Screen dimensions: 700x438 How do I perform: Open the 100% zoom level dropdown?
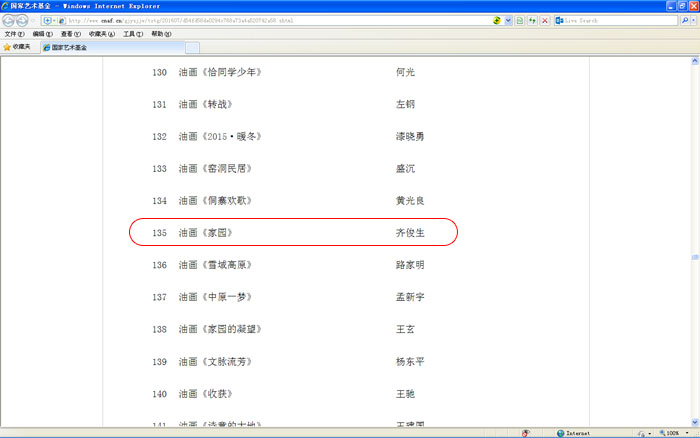point(687,433)
